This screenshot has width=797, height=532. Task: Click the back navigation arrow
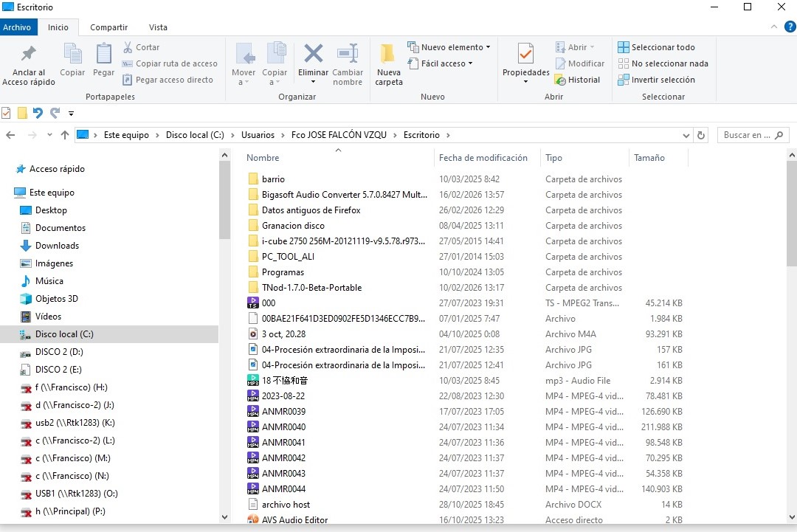point(10,135)
